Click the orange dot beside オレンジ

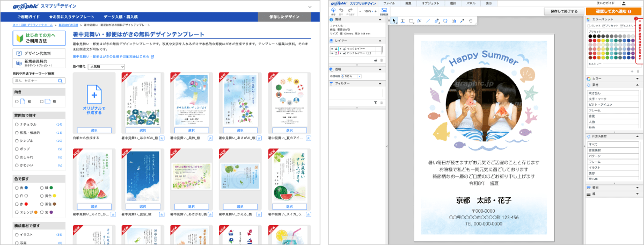36,212
